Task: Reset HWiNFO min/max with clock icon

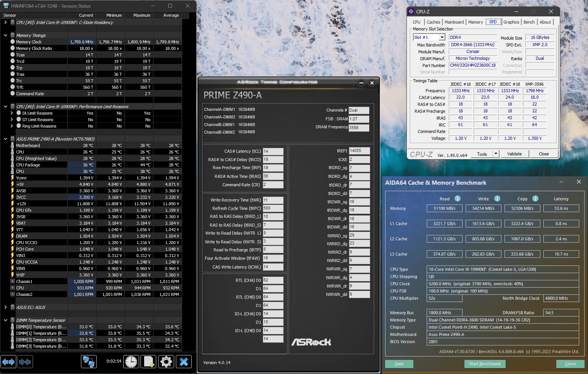Action: pyautogui.click(x=131, y=361)
